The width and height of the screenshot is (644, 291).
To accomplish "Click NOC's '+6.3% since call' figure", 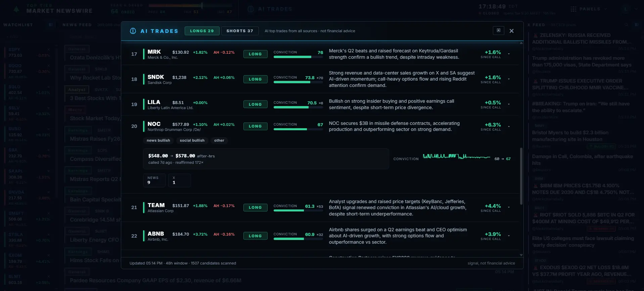I will [x=491, y=127].
